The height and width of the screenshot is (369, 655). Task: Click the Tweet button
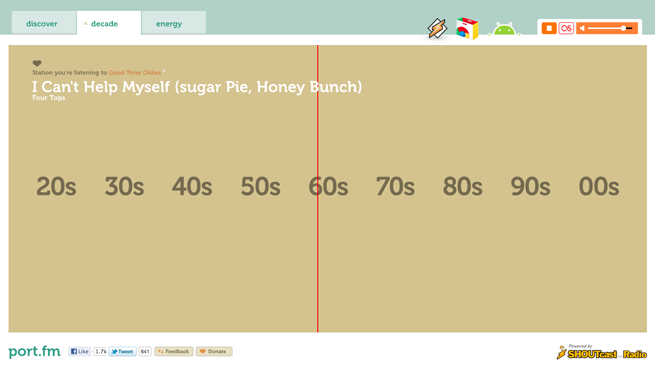(122, 351)
